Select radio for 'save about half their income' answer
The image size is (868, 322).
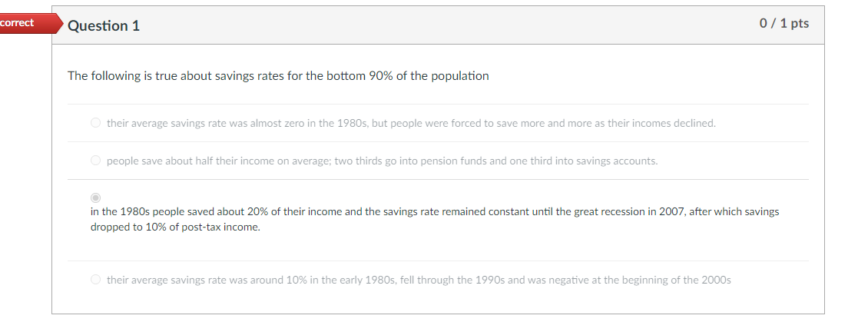click(x=95, y=161)
